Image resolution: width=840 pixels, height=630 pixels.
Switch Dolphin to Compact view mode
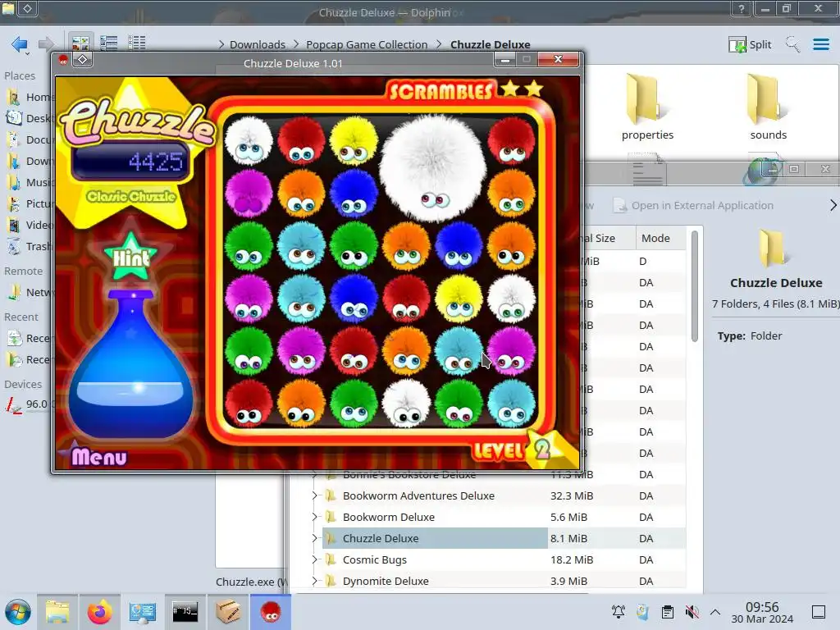click(x=109, y=43)
